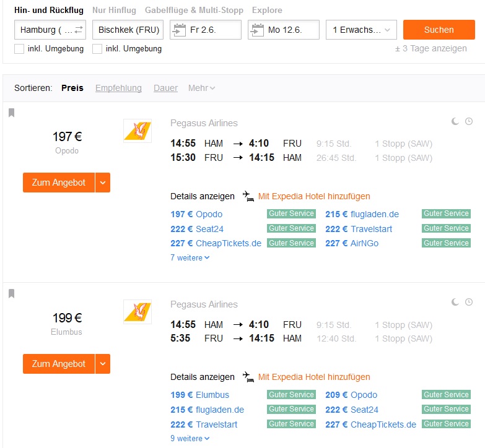Bookmark the 199 € Elumbus flight

tap(11, 293)
